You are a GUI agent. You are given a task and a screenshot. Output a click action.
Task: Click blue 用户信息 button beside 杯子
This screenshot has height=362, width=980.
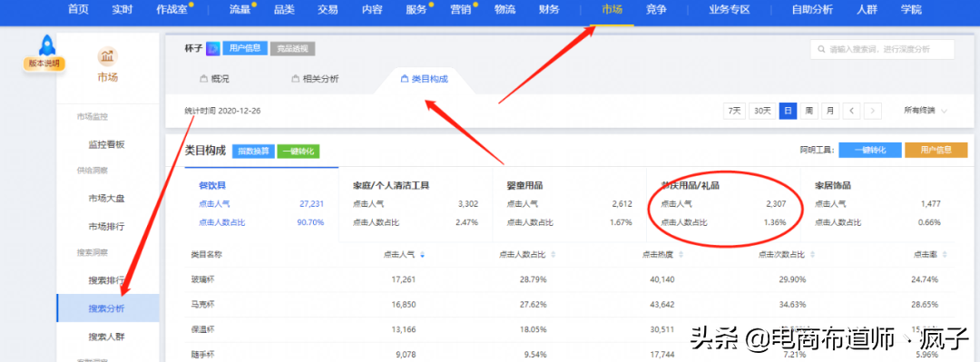[245, 48]
